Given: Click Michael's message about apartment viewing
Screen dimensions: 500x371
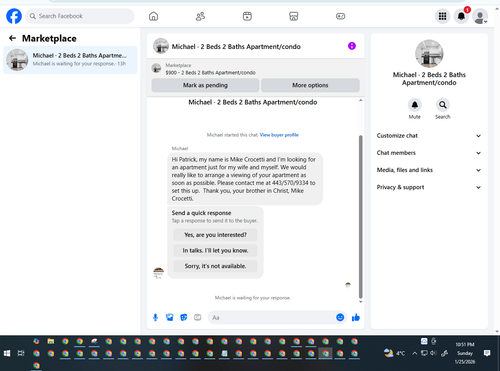Looking at the screenshot, I should tap(245, 179).
